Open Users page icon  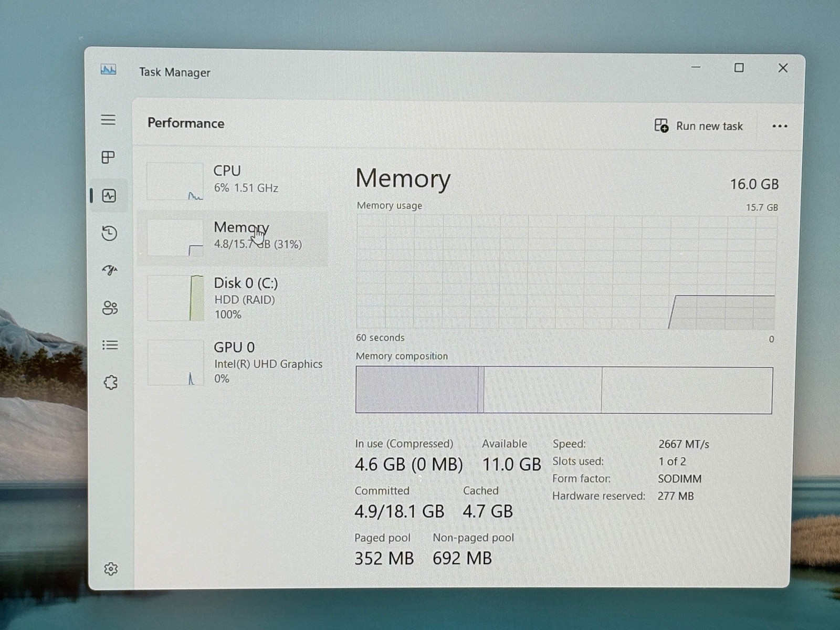[x=110, y=308]
